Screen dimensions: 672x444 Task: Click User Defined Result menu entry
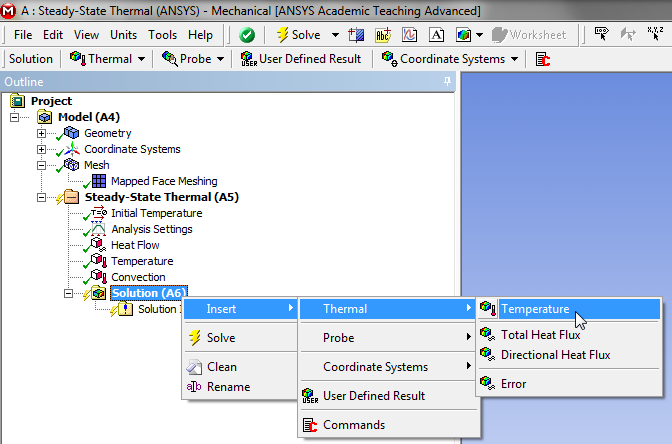point(388,396)
